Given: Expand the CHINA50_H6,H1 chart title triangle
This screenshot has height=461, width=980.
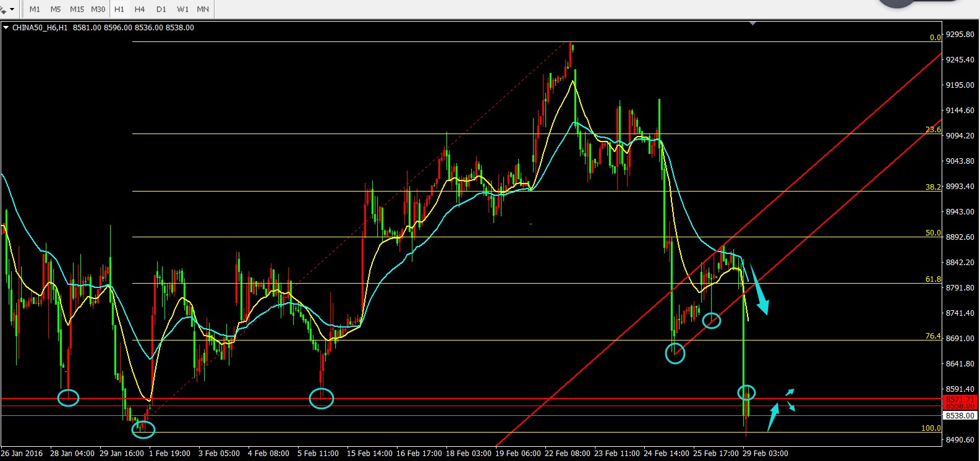Looking at the screenshot, I should click(x=6, y=28).
